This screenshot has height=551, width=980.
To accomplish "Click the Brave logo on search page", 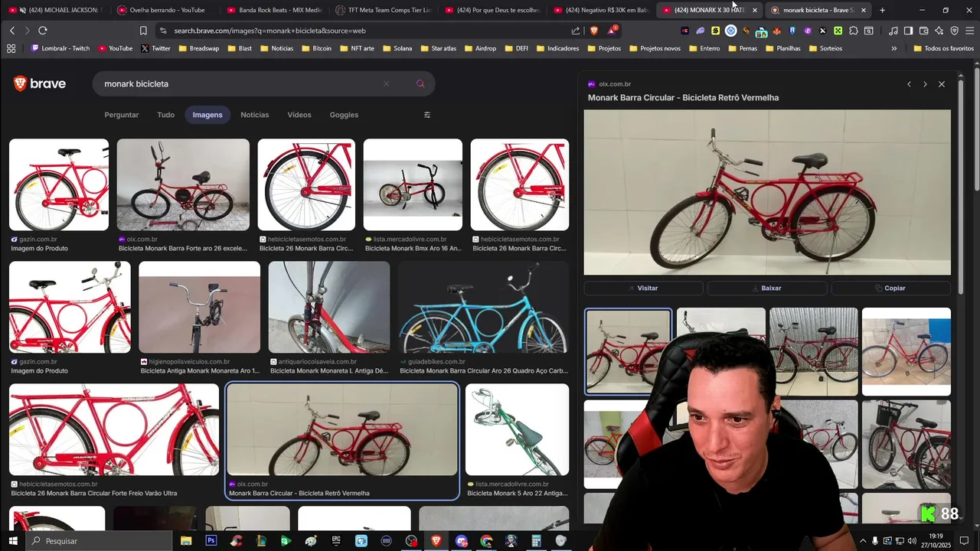I will [x=40, y=83].
